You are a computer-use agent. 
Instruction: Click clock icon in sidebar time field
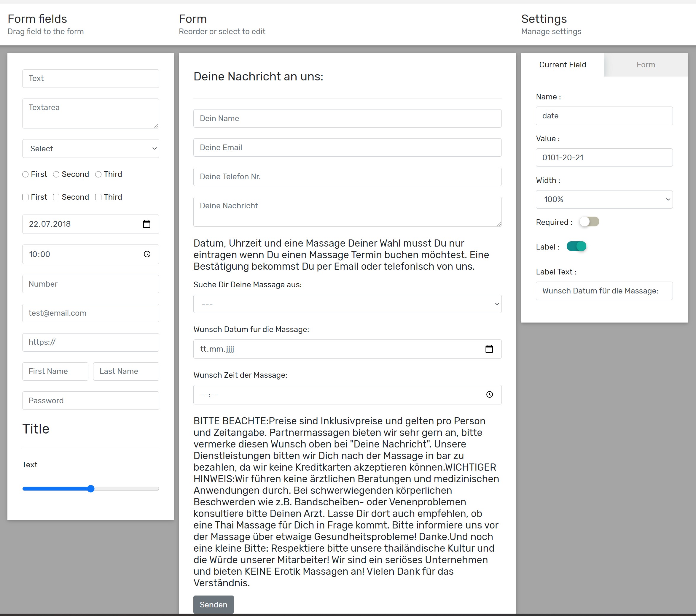(x=147, y=254)
